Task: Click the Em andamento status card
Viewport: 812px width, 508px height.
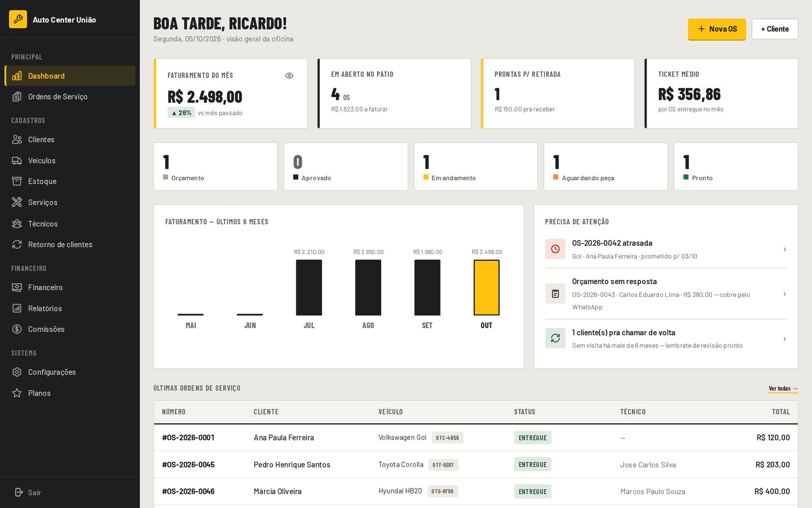Action: 476,167
